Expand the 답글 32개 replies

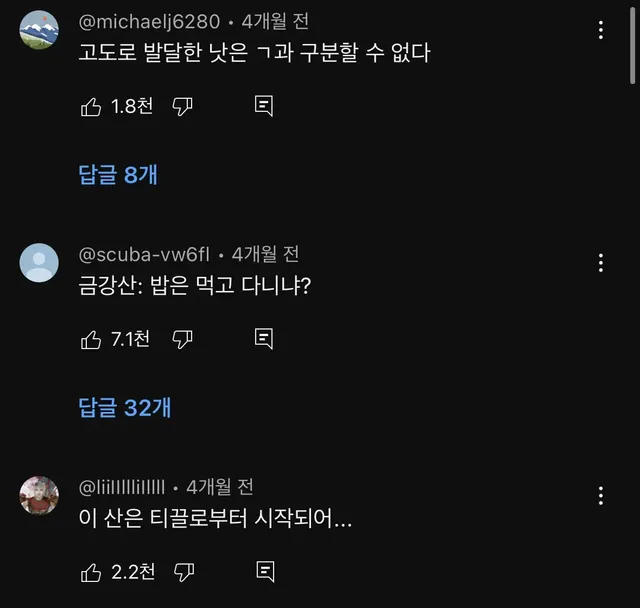pyautogui.click(x=124, y=407)
